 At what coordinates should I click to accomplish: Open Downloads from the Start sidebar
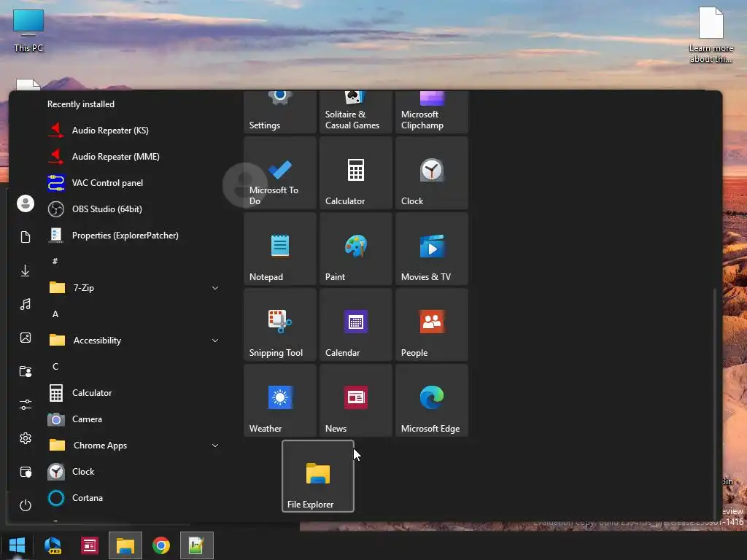point(26,271)
